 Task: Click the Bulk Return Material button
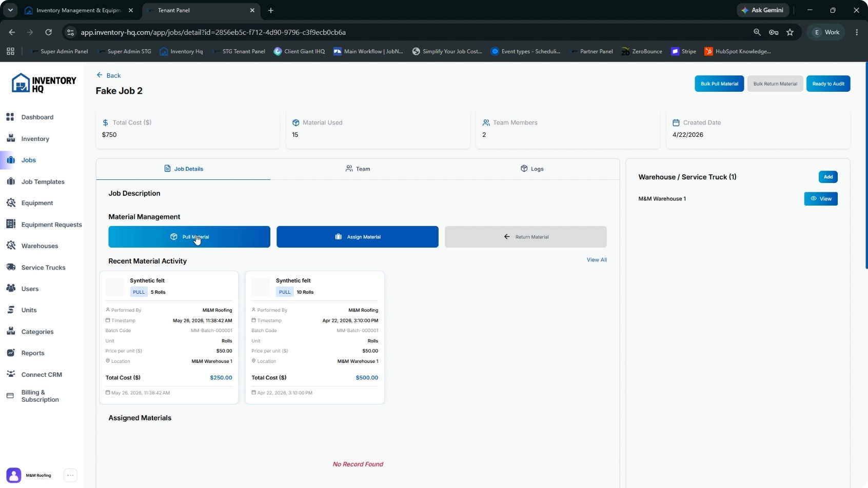pyautogui.click(x=775, y=84)
